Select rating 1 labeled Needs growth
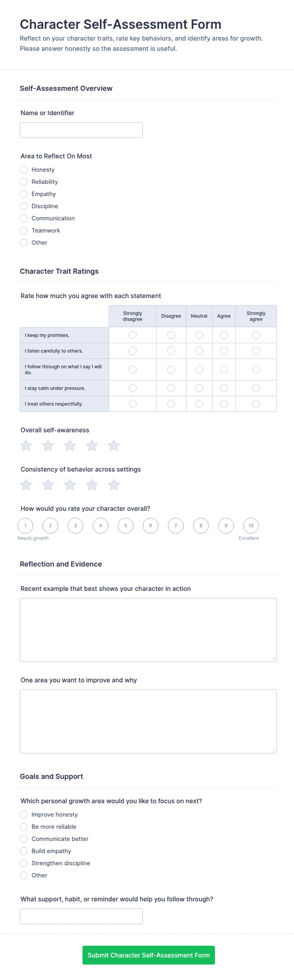The image size is (294, 980). click(25, 526)
